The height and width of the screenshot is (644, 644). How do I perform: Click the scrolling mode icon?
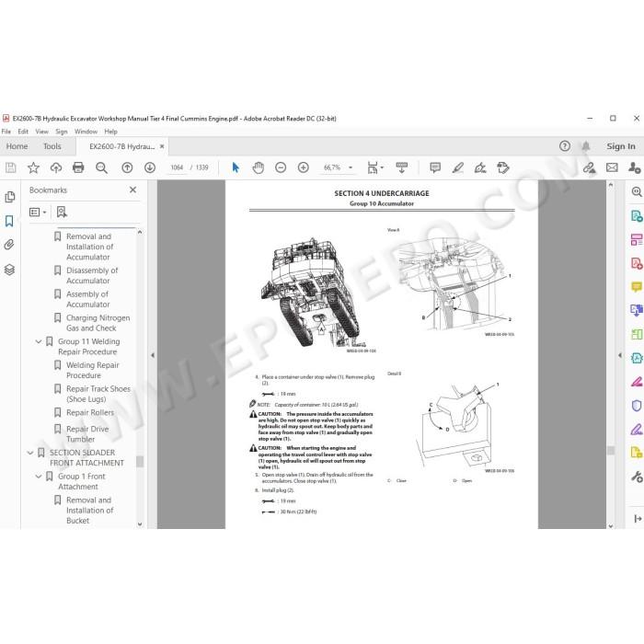point(402,167)
